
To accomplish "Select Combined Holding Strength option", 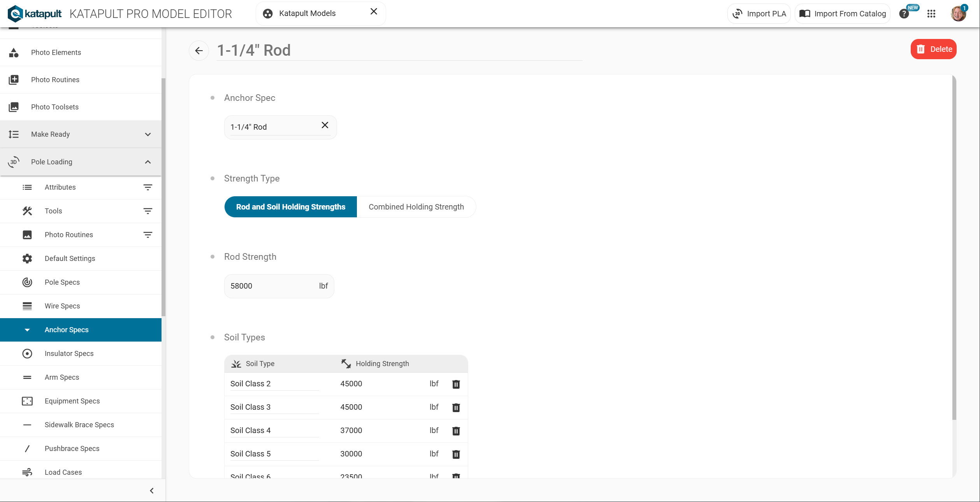I will click(x=416, y=207).
